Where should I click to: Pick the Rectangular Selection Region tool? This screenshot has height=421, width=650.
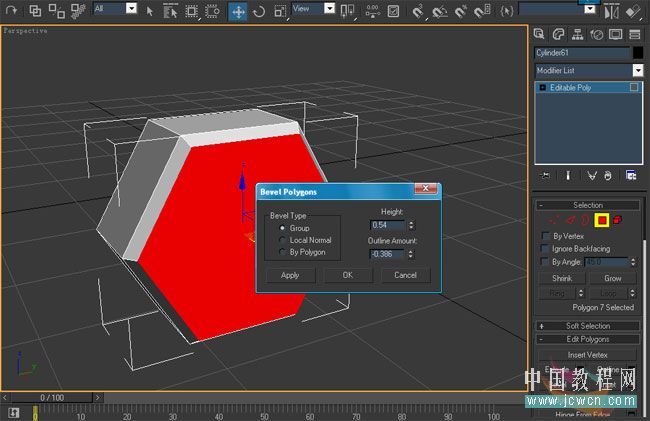[191, 11]
